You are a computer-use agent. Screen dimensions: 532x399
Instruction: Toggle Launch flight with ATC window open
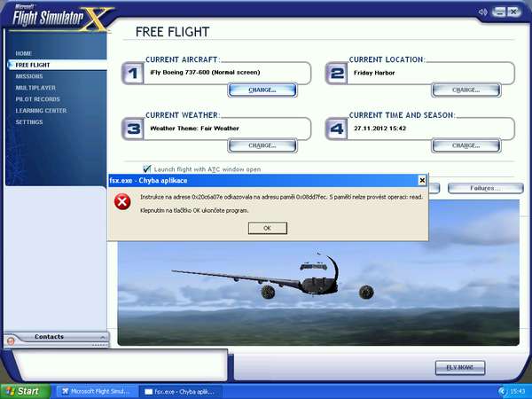[146, 168]
